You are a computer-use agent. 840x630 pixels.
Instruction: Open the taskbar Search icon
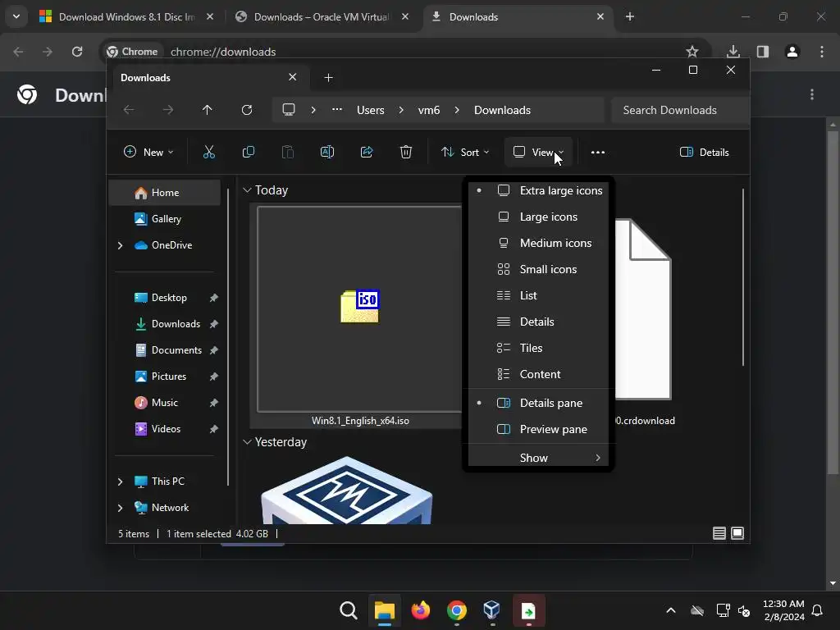point(348,610)
